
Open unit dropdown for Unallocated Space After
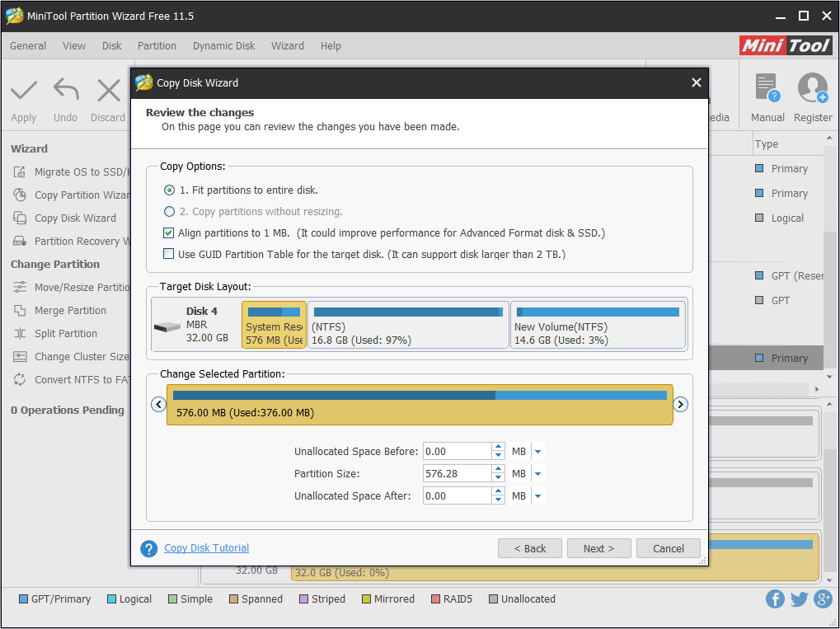[537, 496]
